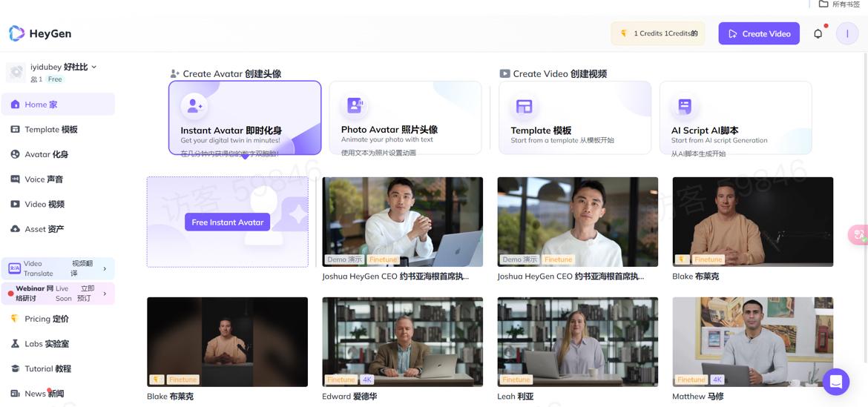
Task: Click the Voice sidebar icon
Action: pos(15,179)
